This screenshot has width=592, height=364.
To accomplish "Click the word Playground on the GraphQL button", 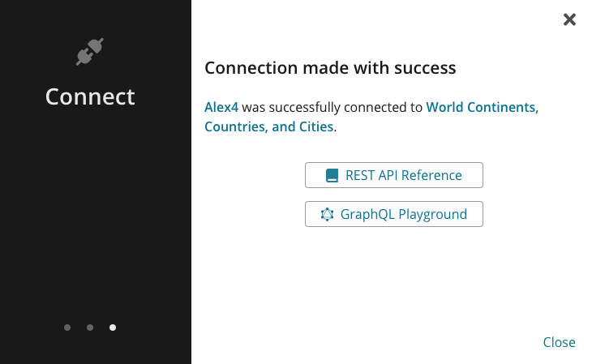I will (433, 215).
